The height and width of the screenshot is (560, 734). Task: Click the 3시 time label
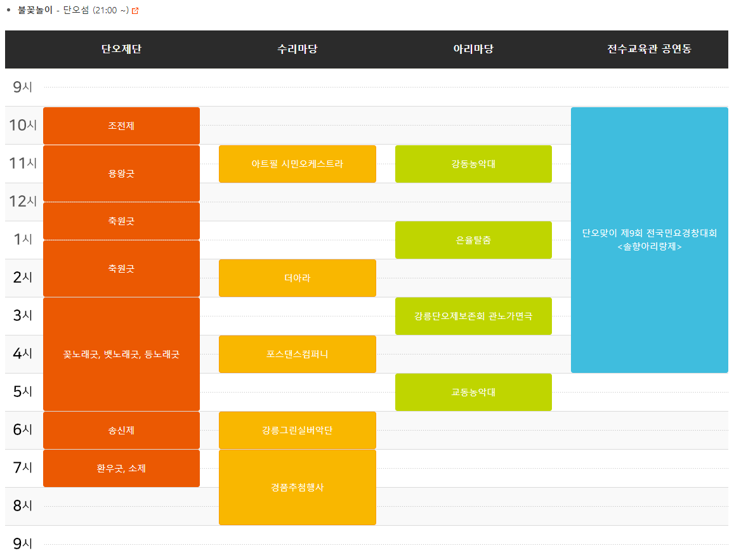[x=22, y=315]
